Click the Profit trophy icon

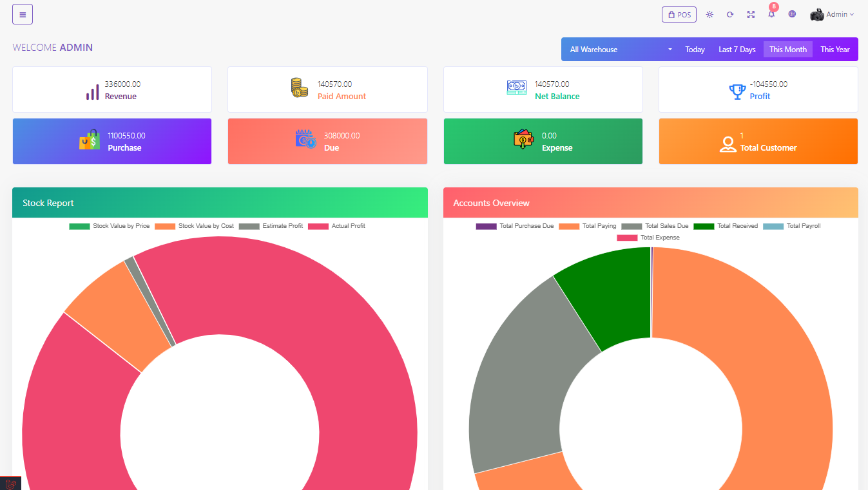[737, 92]
